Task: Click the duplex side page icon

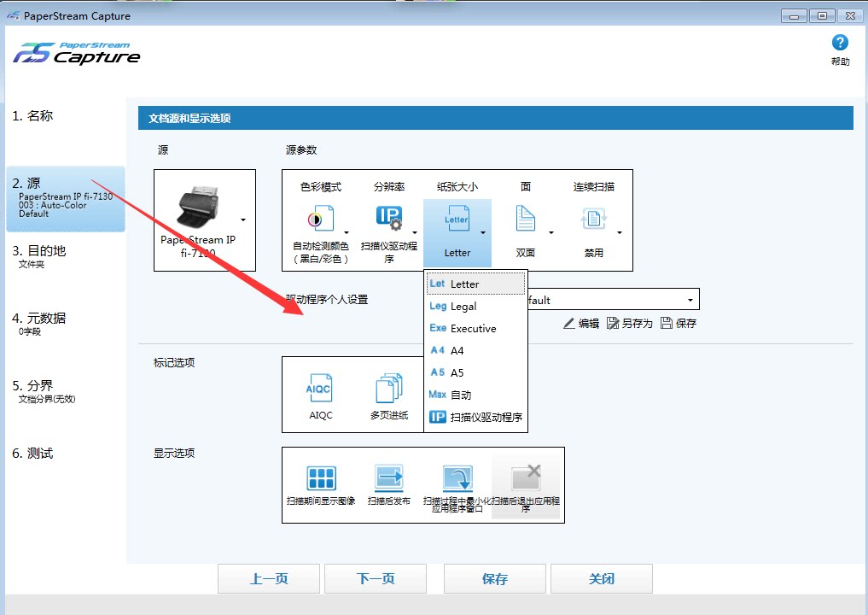Action: click(526, 219)
